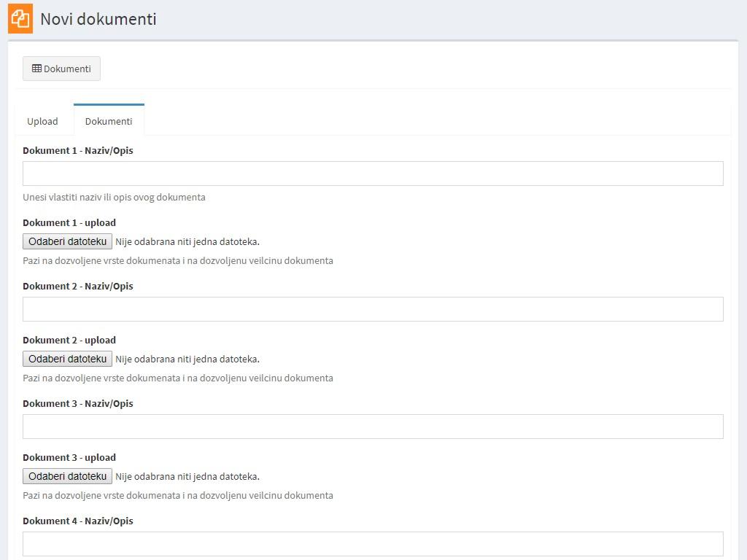Viewport: 747px width, 560px height.
Task: Open file chooser for Dokument 3
Action: point(67,476)
